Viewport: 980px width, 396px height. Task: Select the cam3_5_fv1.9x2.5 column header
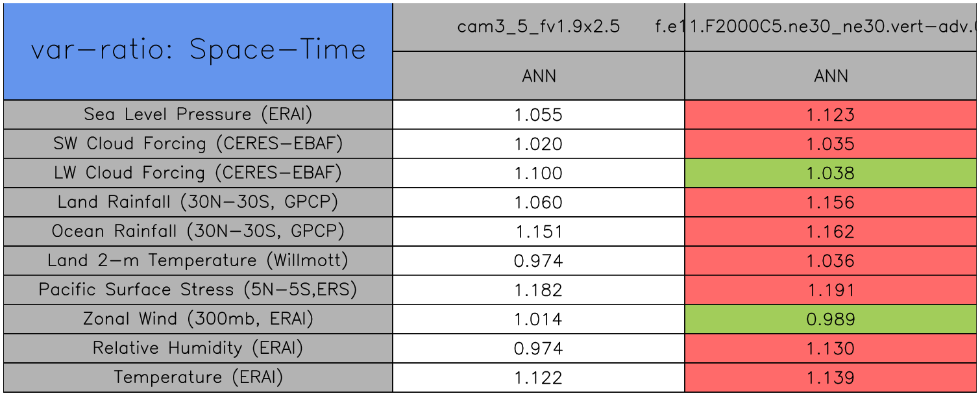[x=538, y=27]
